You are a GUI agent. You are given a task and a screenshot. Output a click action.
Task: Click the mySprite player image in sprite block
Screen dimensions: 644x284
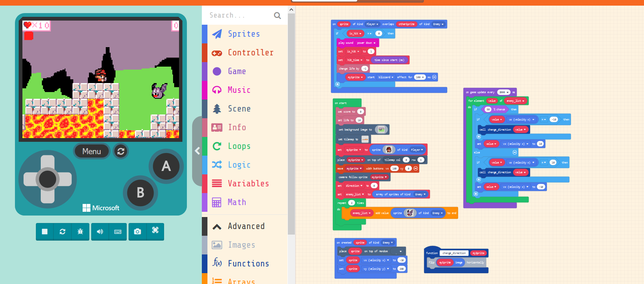(389, 150)
